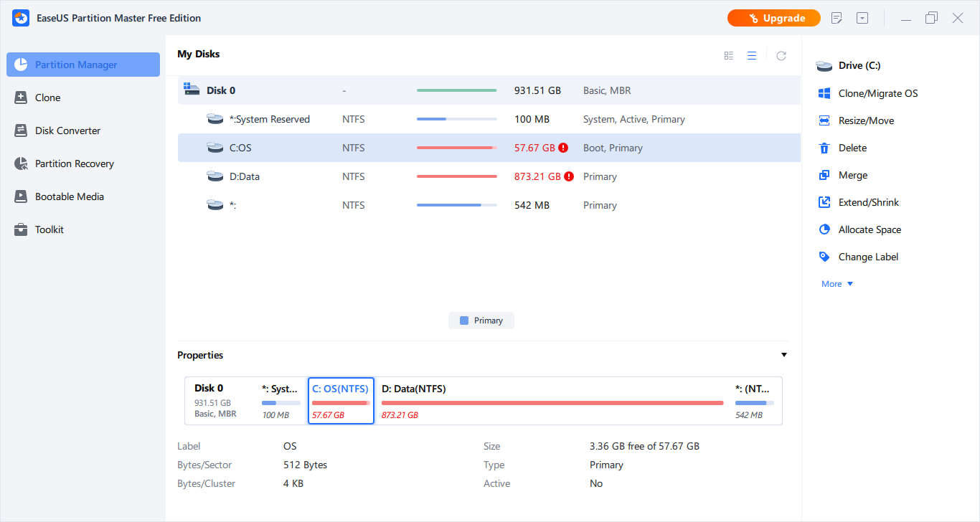Select the 542 MB block in disk map
Screen dimensions: 980x522
pos(753,401)
